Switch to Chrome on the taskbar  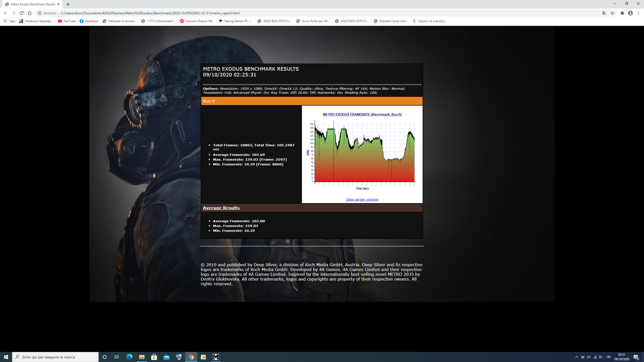[191, 357]
